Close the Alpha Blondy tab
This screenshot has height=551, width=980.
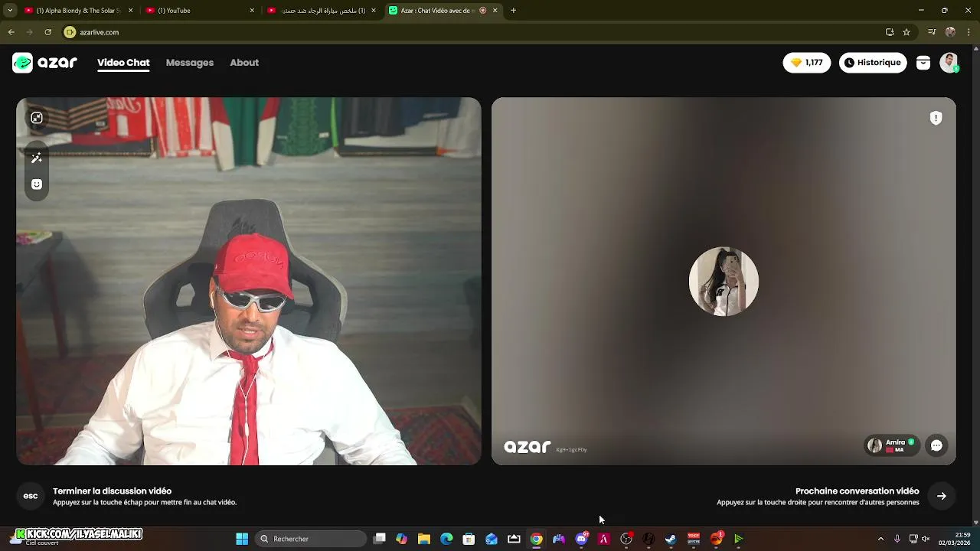tap(130, 11)
